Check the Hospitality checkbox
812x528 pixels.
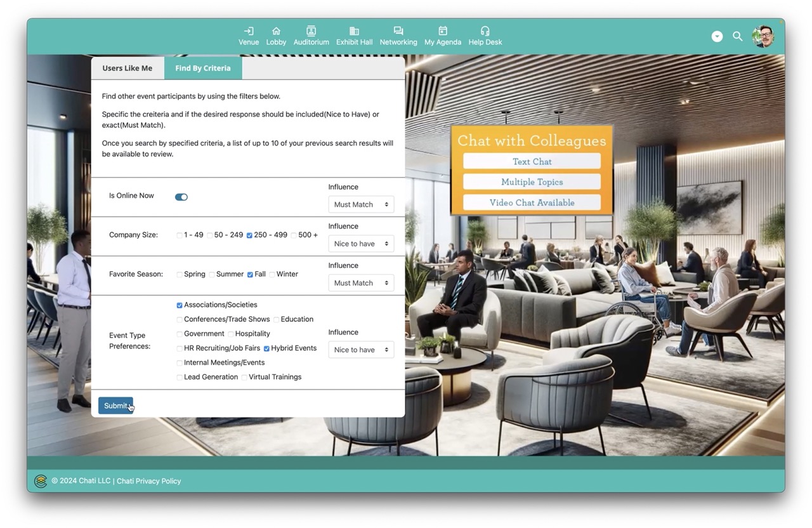[231, 334]
